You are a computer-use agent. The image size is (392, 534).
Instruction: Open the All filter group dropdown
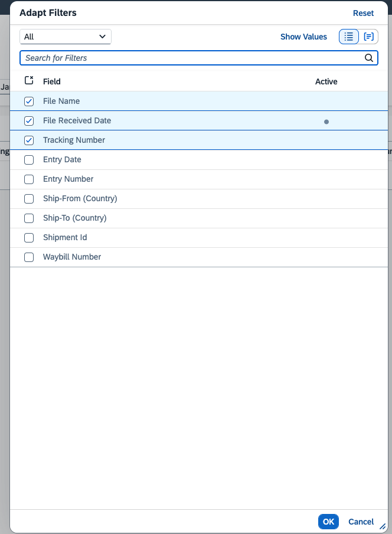[65, 36]
